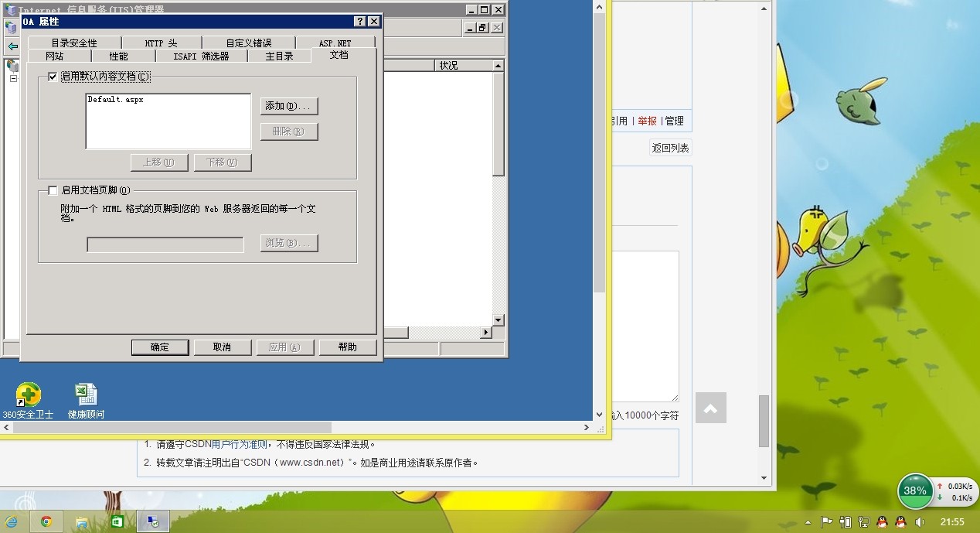The image size is (980, 533).
Task: Open the ASP.NET tab
Action: [x=335, y=43]
